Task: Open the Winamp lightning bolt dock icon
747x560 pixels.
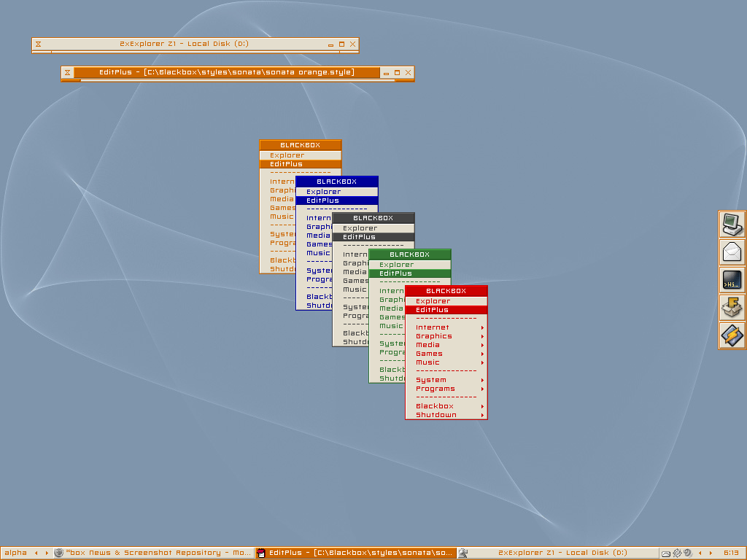Action: pos(732,335)
